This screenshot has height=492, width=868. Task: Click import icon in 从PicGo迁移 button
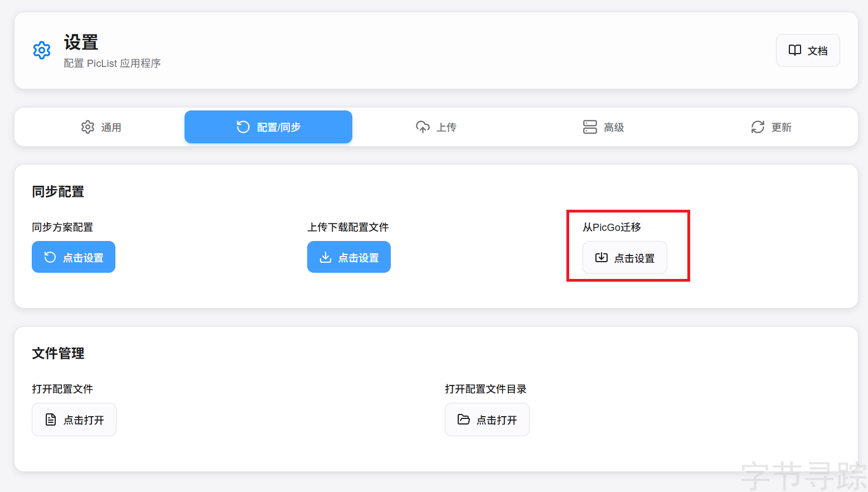pyautogui.click(x=602, y=258)
